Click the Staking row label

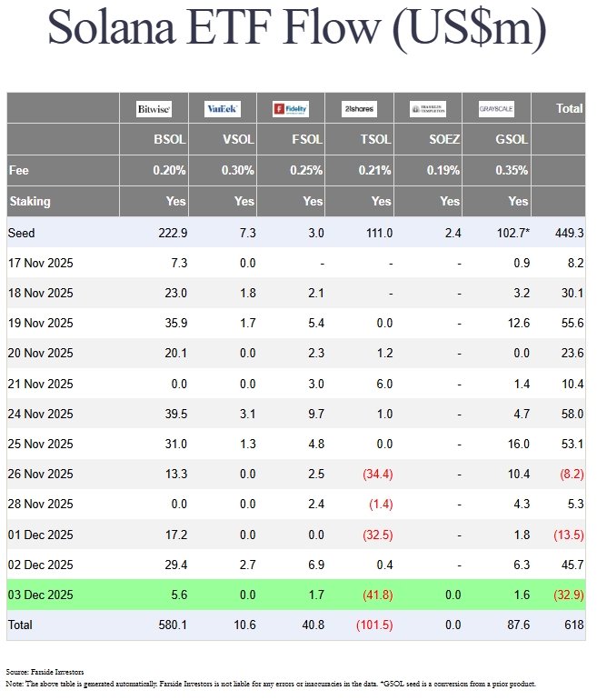point(30,201)
